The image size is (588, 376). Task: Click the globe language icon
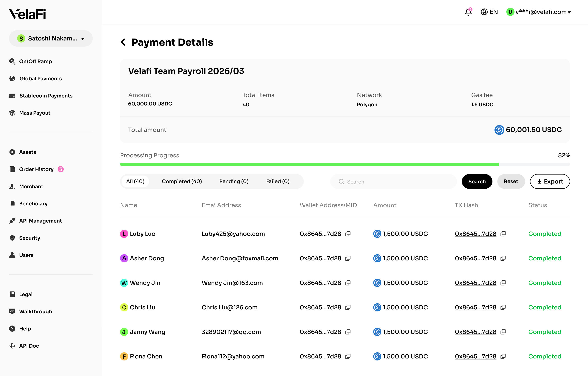point(484,12)
